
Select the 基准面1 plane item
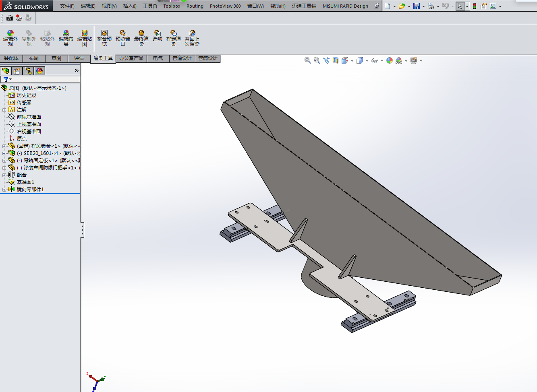[25, 182]
